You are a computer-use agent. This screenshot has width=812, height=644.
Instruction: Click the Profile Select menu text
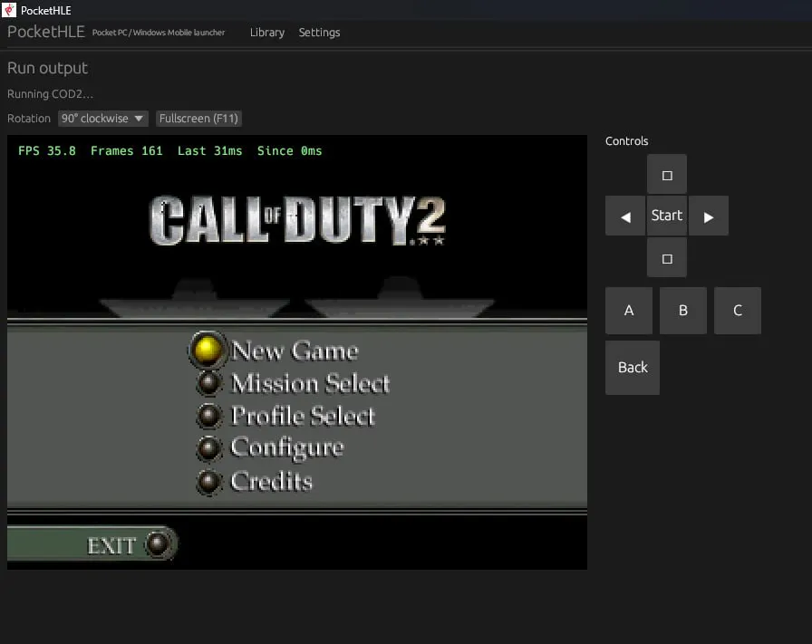303,417
